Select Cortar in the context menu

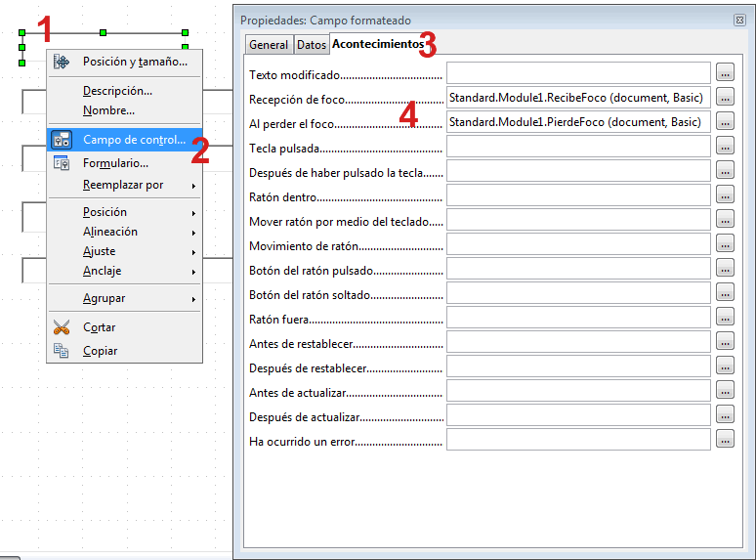(124, 327)
